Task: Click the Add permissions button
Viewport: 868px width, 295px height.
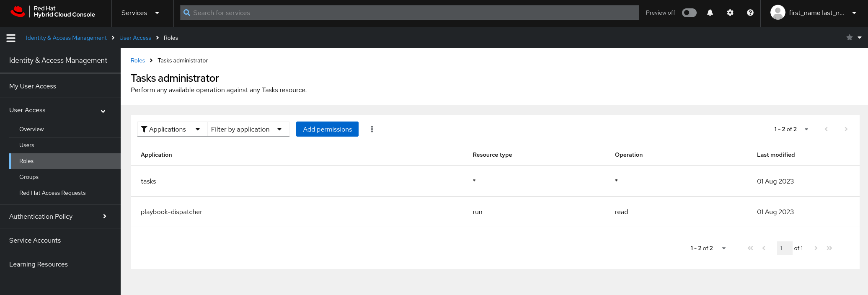Action: pos(327,129)
